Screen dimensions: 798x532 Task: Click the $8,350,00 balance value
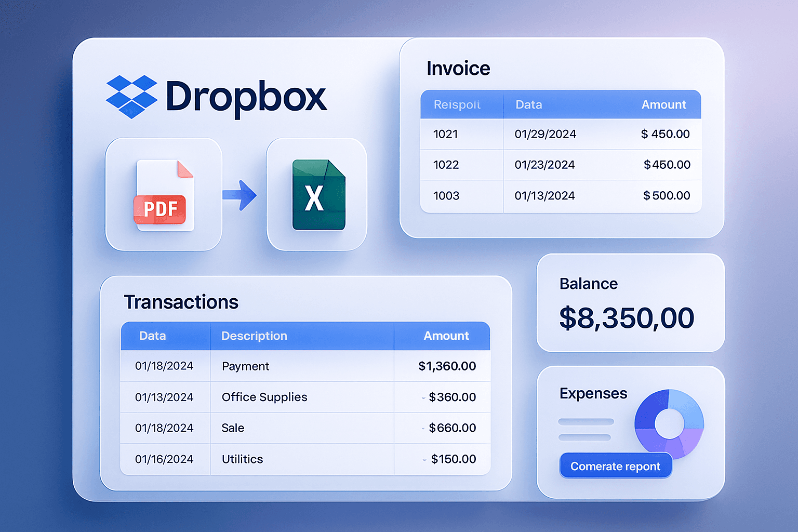[x=627, y=318]
